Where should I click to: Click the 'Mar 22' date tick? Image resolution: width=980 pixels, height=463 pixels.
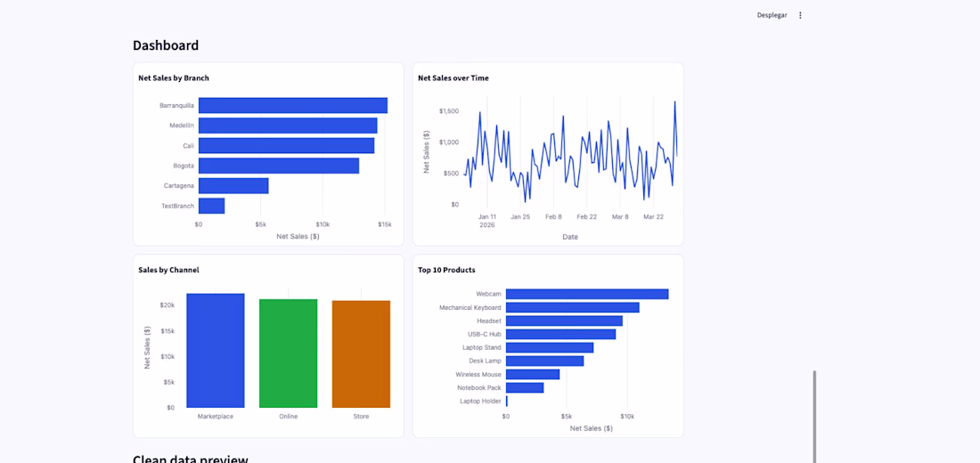click(653, 217)
